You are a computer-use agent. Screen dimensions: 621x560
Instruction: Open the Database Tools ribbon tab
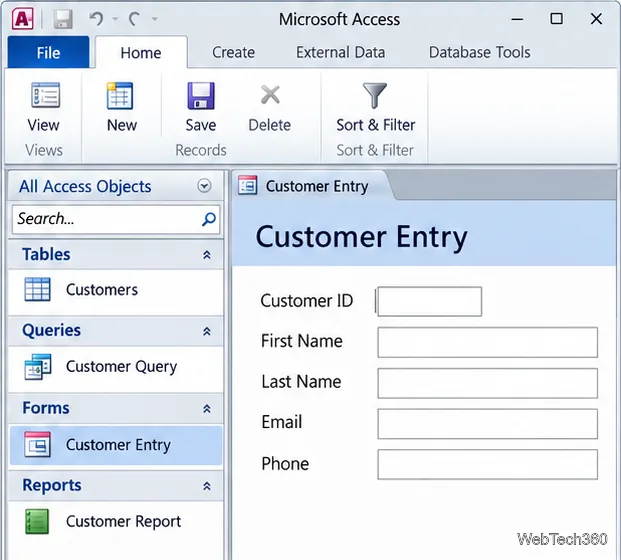coord(480,52)
